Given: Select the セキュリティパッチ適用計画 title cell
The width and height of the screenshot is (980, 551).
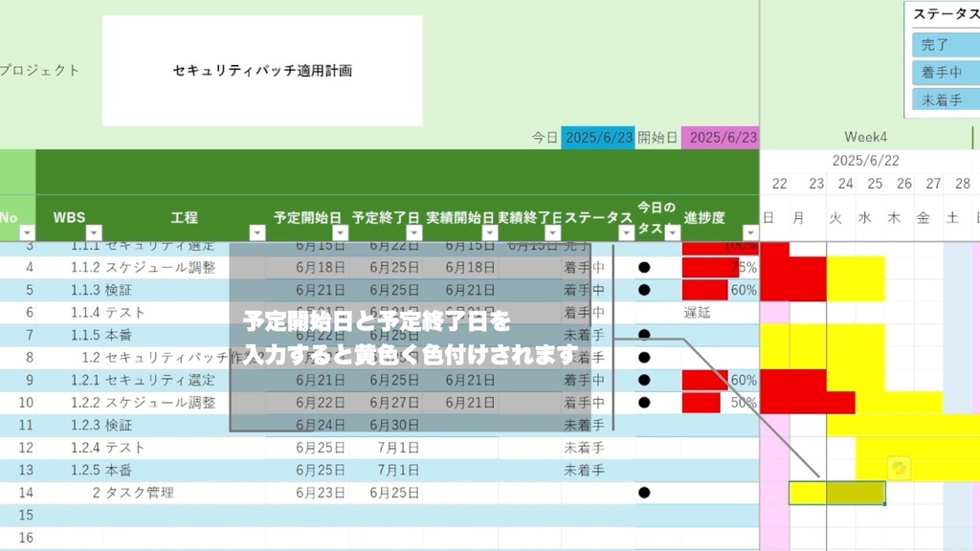Looking at the screenshot, I should 261,70.
